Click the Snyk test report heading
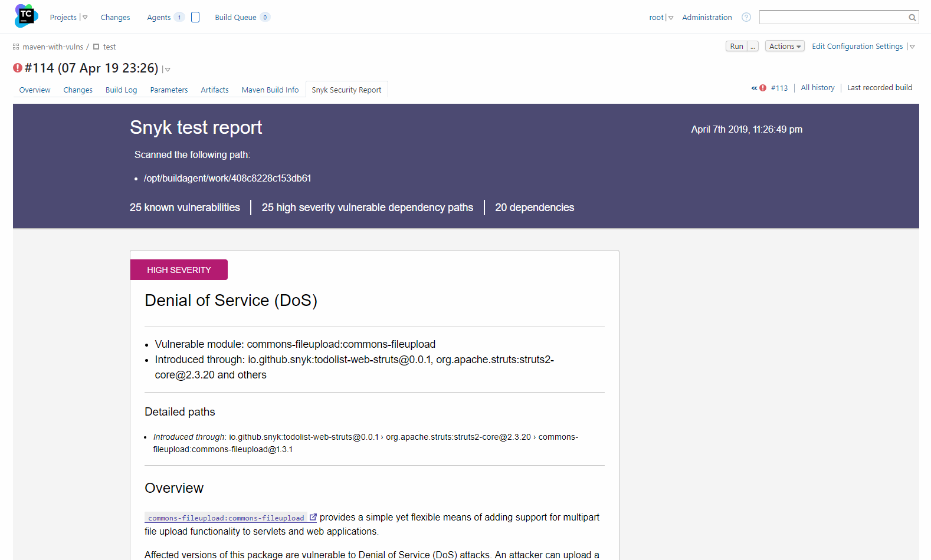This screenshot has width=931, height=560. pyautogui.click(x=196, y=127)
